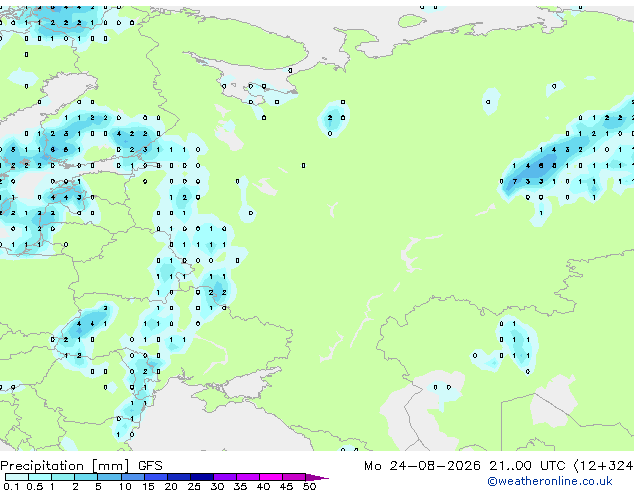Click the 0.1–0.5 mm legend color swatch
This screenshot has width=634, height=490.
click(17, 477)
